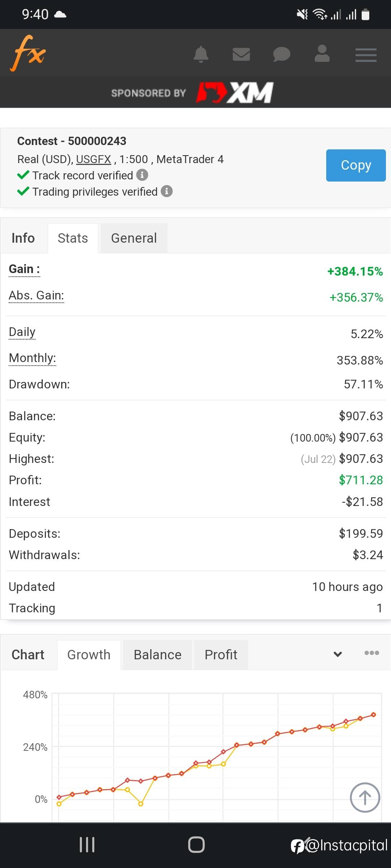Tap the scroll-to-top arrow button

(365, 797)
